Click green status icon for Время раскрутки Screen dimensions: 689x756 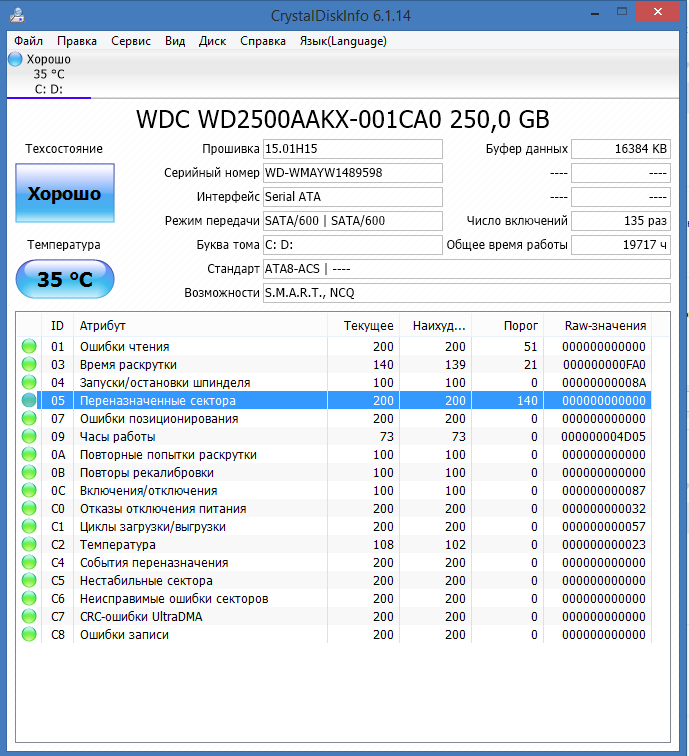coord(29,364)
